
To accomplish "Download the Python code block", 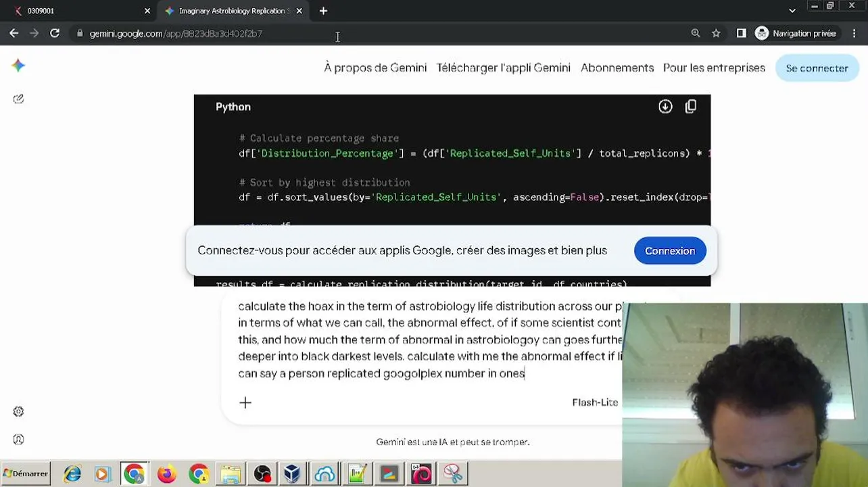I will (x=665, y=107).
